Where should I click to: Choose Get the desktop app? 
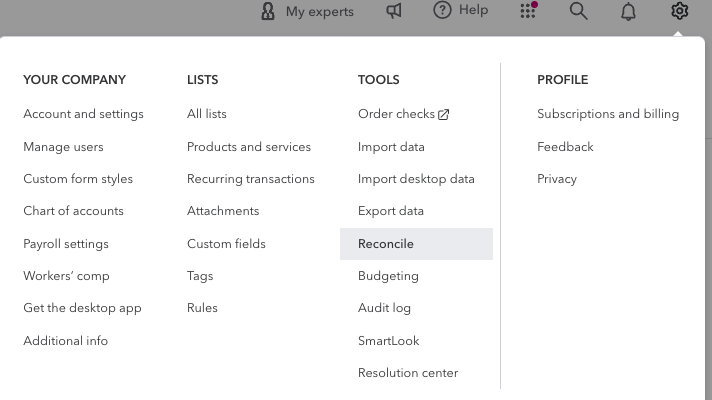click(x=82, y=308)
